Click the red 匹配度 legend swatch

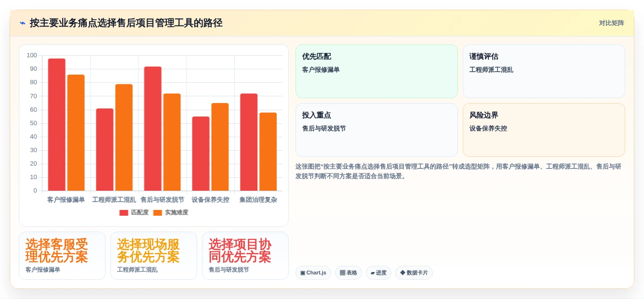point(124,213)
